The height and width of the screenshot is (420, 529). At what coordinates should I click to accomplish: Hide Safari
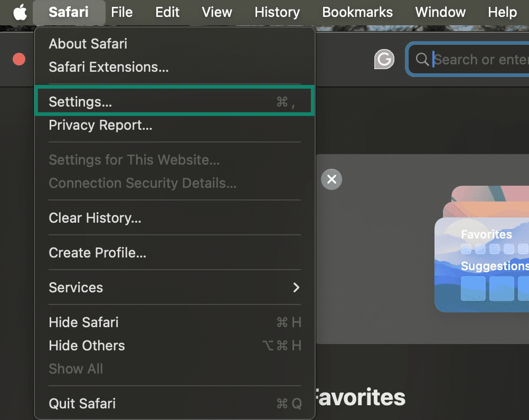point(83,322)
